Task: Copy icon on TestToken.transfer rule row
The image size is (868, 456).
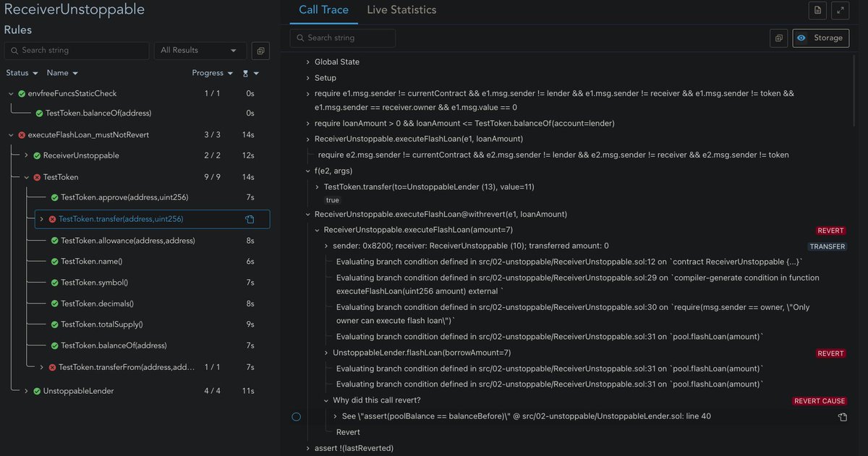Action: [250, 219]
